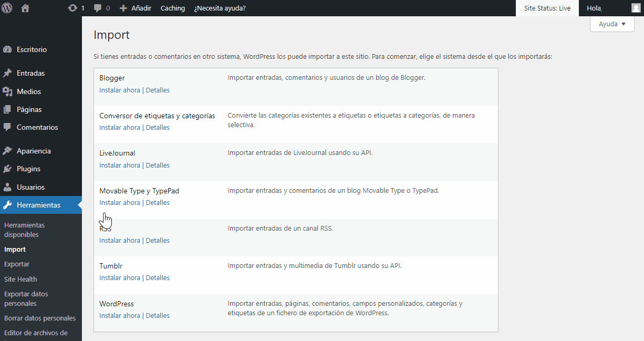644x341 pixels.
Task: Click the WordPress logo icon
Action: coord(7,8)
